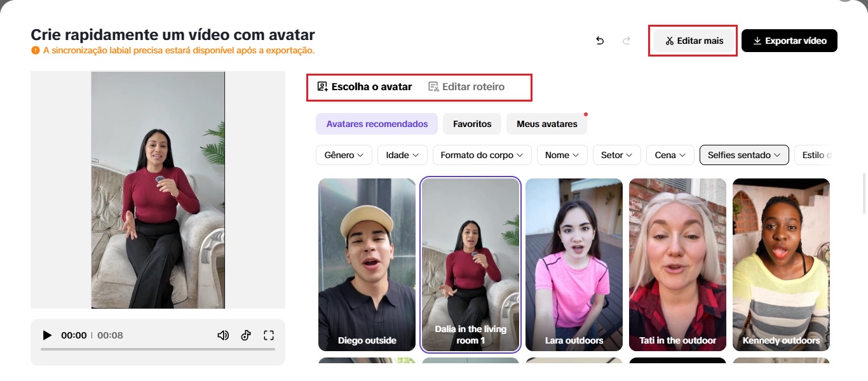Click the TikTok icon in player
The image size is (868, 381).
coord(246,335)
